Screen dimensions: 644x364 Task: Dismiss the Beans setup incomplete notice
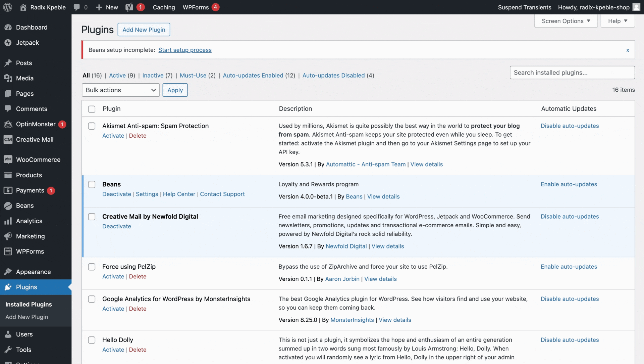(x=628, y=50)
